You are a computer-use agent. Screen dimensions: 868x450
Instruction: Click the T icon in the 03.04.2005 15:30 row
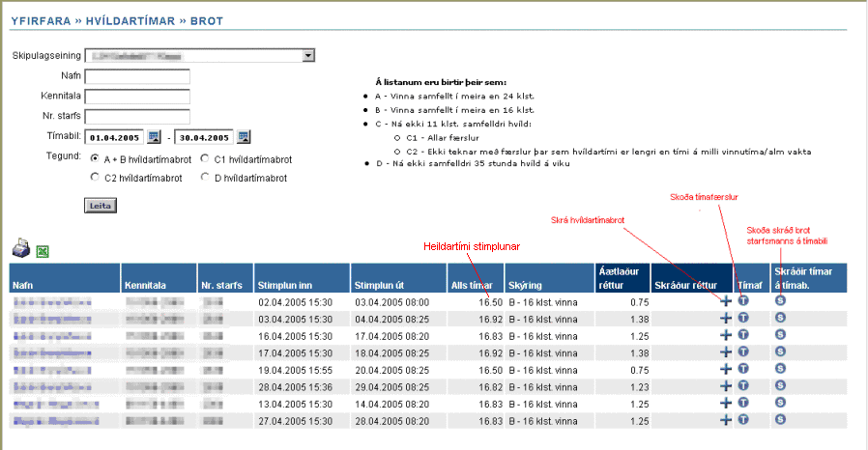[x=743, y=318]
